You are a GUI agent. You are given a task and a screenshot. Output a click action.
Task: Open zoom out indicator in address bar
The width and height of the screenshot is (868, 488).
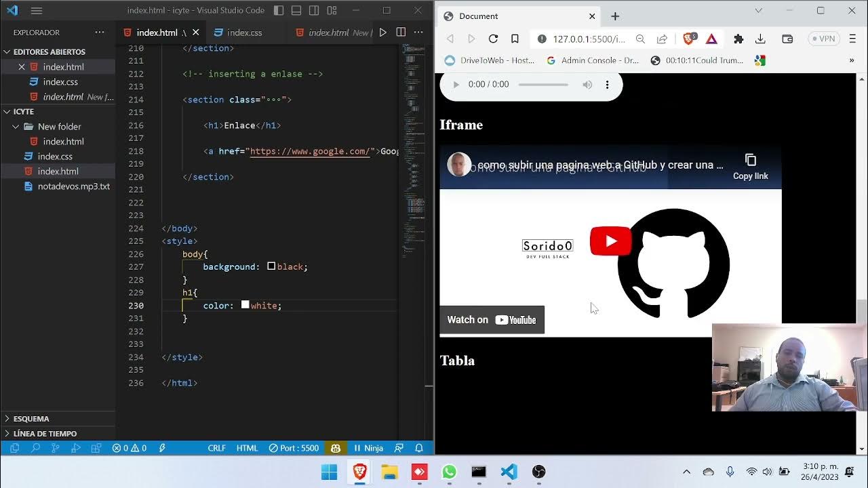coord(640,39)
